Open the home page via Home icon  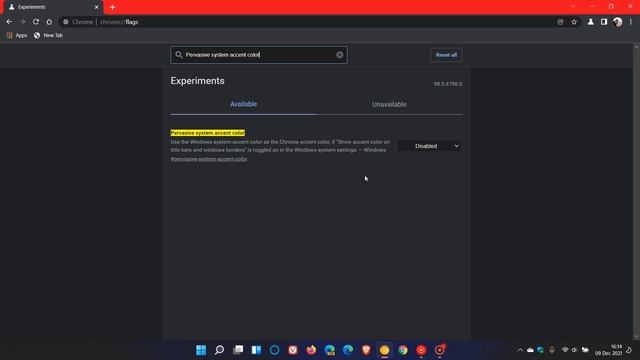(49, 22)
